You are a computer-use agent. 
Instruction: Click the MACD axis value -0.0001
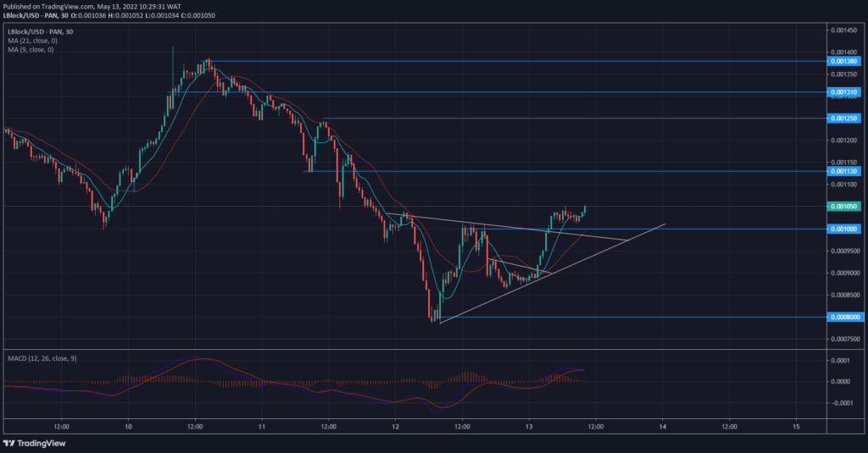point(840,403)
